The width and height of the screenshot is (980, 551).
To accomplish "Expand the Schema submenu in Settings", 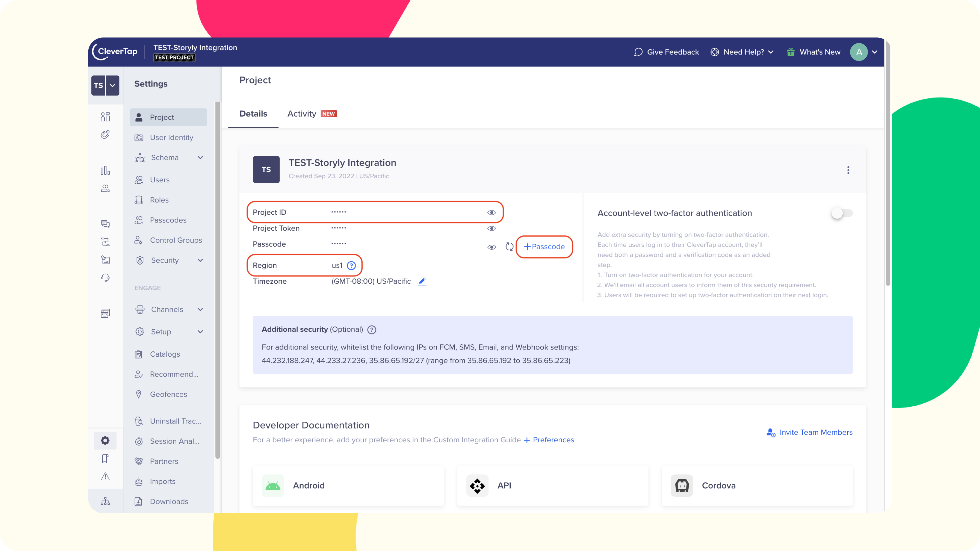I will click(200, 157).
